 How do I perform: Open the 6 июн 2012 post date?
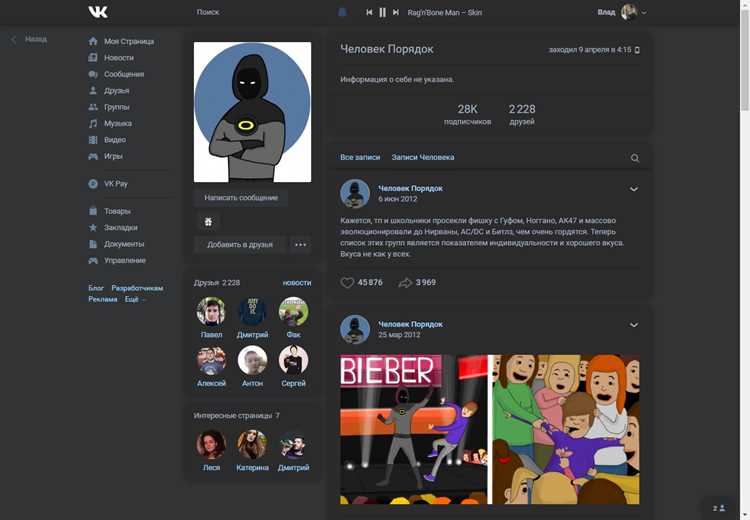pyautogui.click(x=397, y=199)
